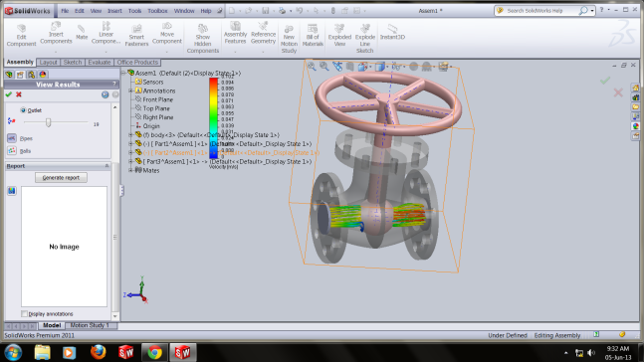Screen dimensions: 644x362
Task: Open Google Chrome from the taskbar
Action: click(x=154, y=352)
